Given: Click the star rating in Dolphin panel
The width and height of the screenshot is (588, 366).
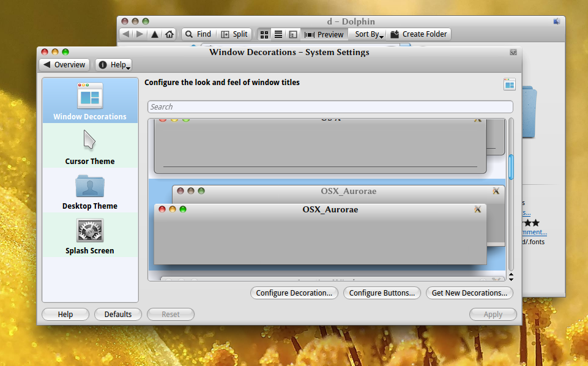Looking at the screenshot, I should (x=531, y=223).
